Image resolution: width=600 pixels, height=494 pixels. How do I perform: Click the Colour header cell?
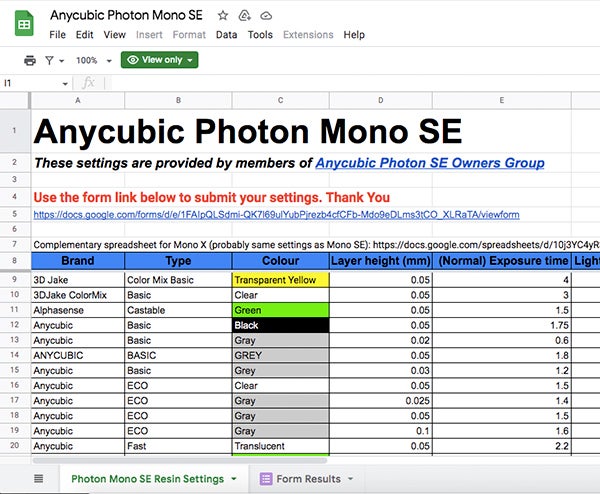click(280, 261)
